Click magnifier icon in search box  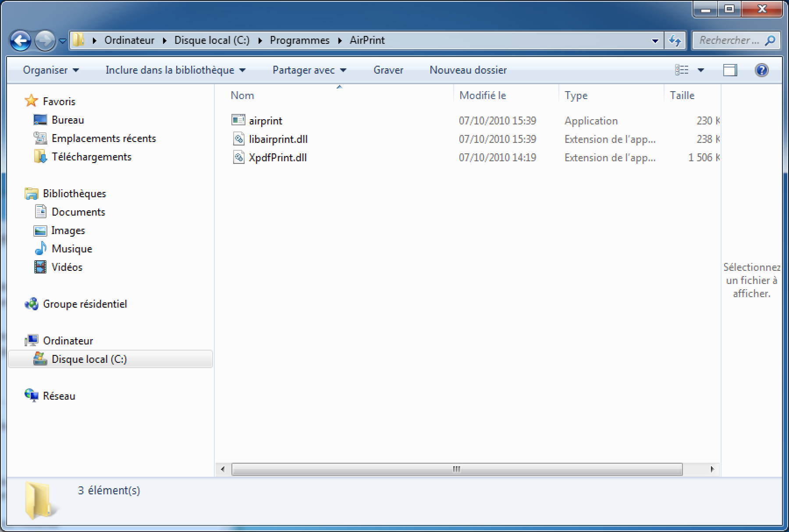770,40
